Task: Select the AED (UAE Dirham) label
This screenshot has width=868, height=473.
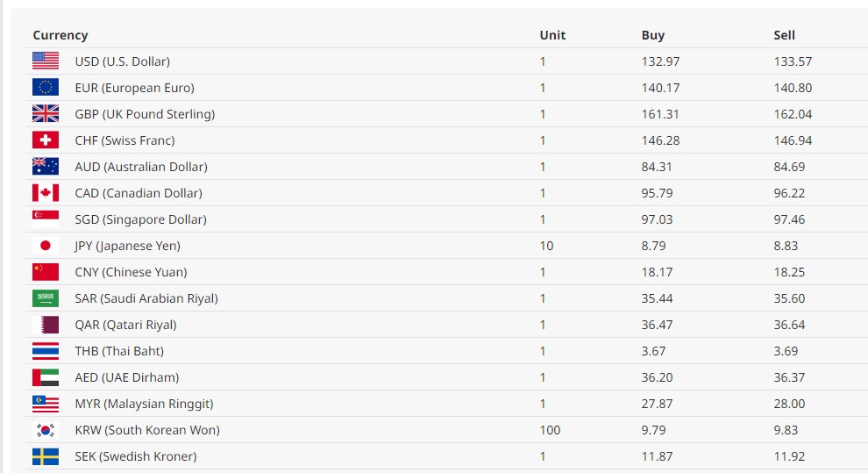Action: pos(127,377)
